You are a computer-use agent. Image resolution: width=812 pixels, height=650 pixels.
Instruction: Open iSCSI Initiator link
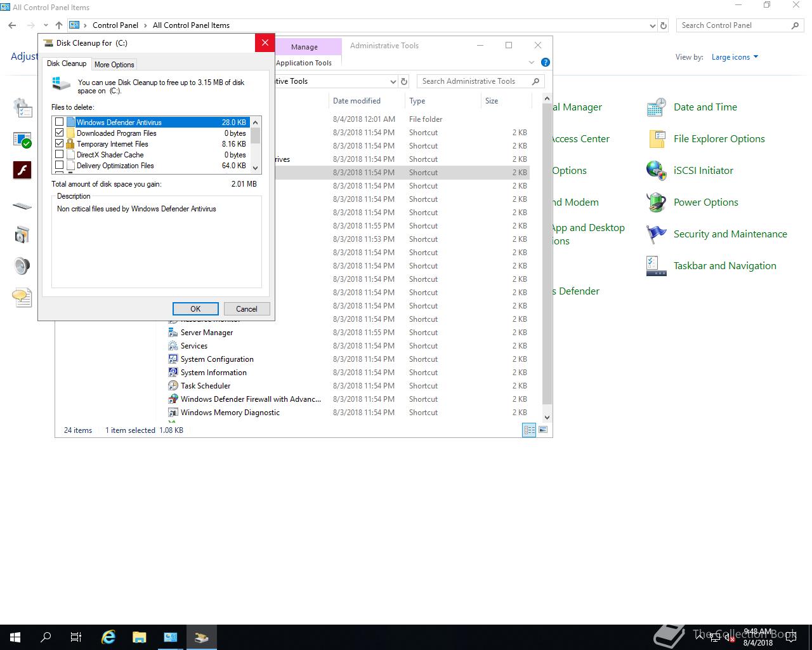click(x=704, y=171)
